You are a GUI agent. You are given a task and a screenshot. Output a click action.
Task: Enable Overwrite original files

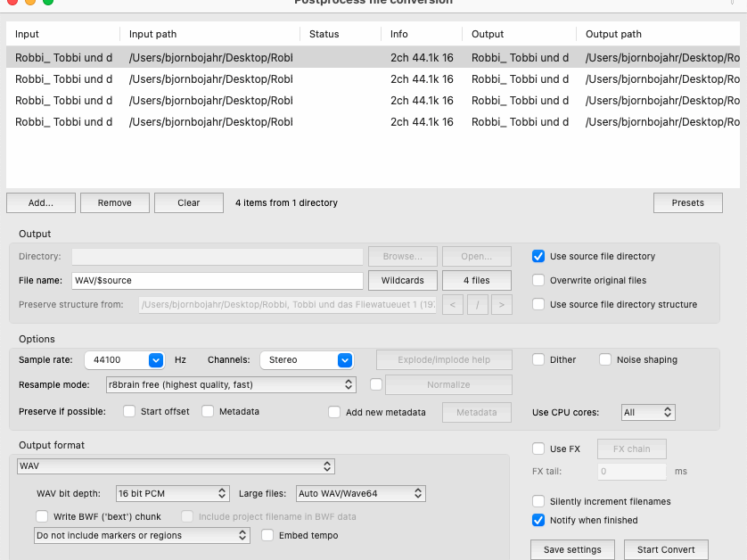point(538,279)
